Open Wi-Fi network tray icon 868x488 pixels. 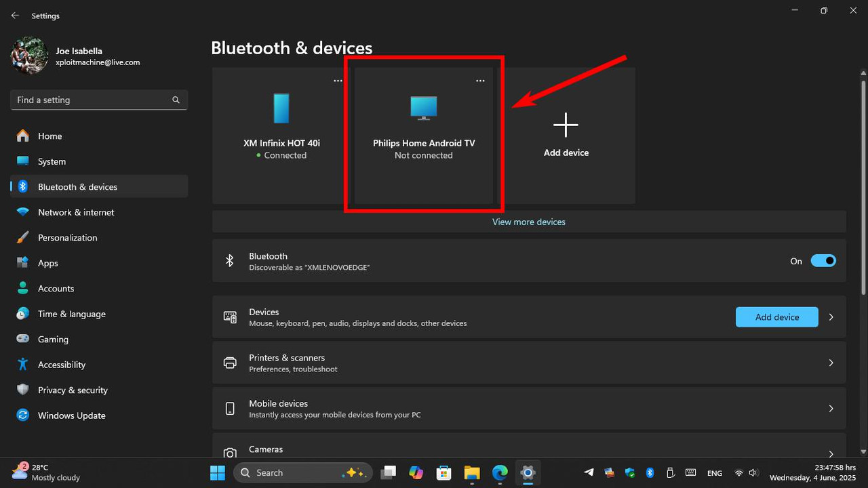tap(739, 472)
